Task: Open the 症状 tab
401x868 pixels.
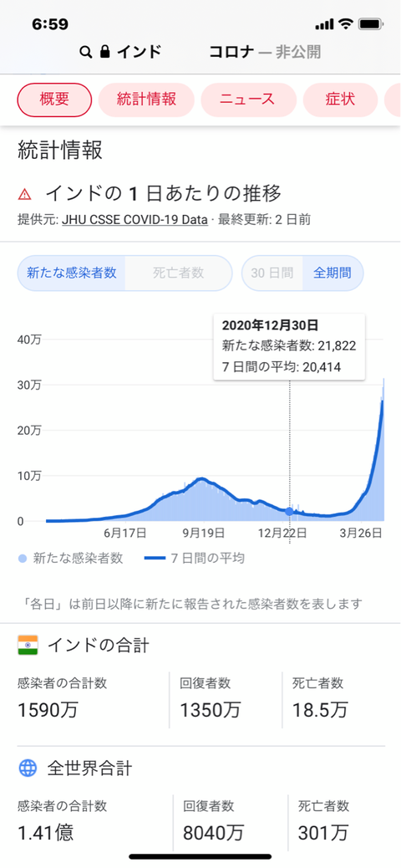Action: tap(341, 100)
